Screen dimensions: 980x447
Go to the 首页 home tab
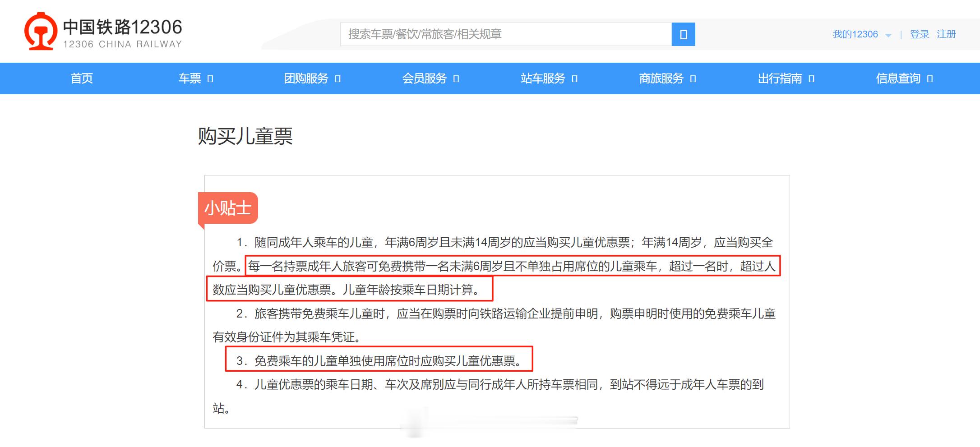82,78
